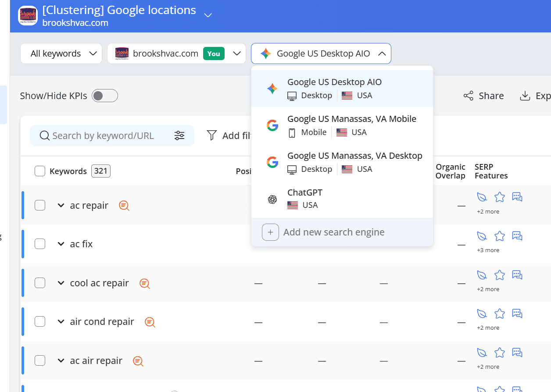Click the leaf SERP icon for ac air repair

(482, 353)
